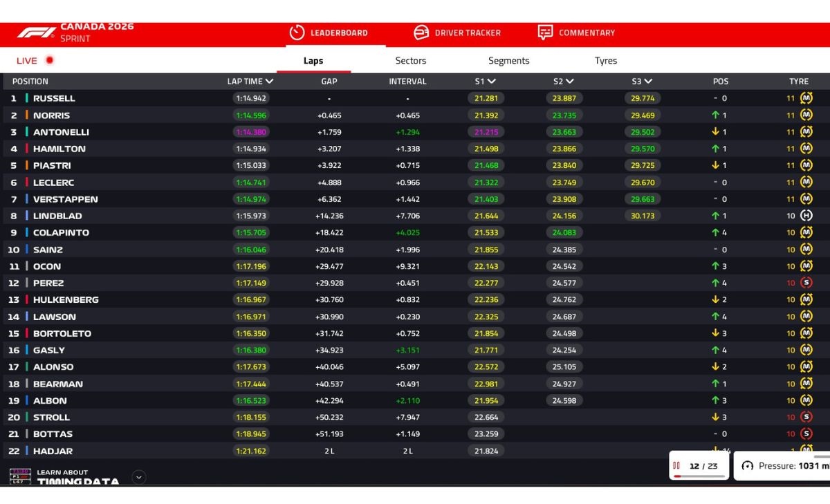830x504 pixels.
Task: Click the POS column header
Action: click(721, 82)
